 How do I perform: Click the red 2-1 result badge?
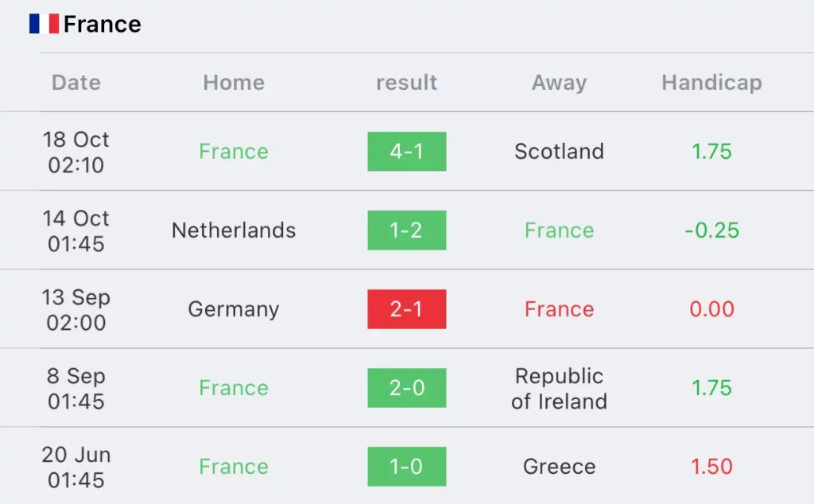(407, 309)
